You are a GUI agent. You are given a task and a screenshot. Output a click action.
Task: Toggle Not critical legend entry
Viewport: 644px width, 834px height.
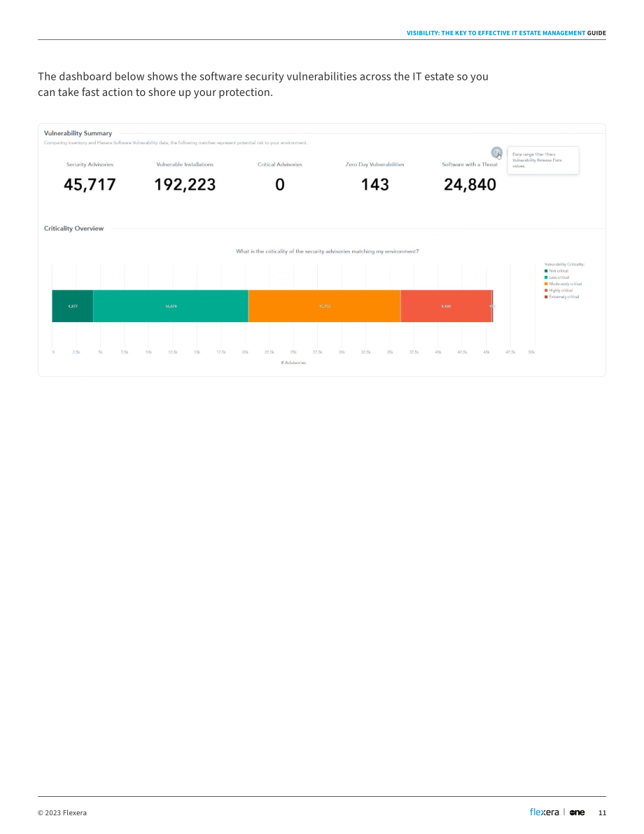pyautogui.click(x=556, y=271)
